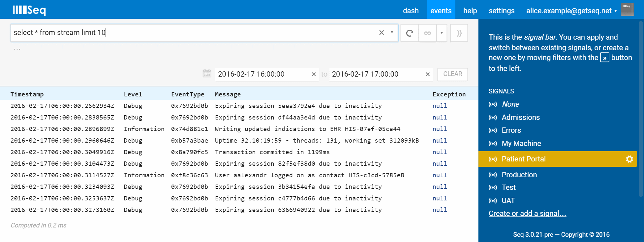
Task: Open the alice.example@getseq.net user menu
Action: pos(571,11)
